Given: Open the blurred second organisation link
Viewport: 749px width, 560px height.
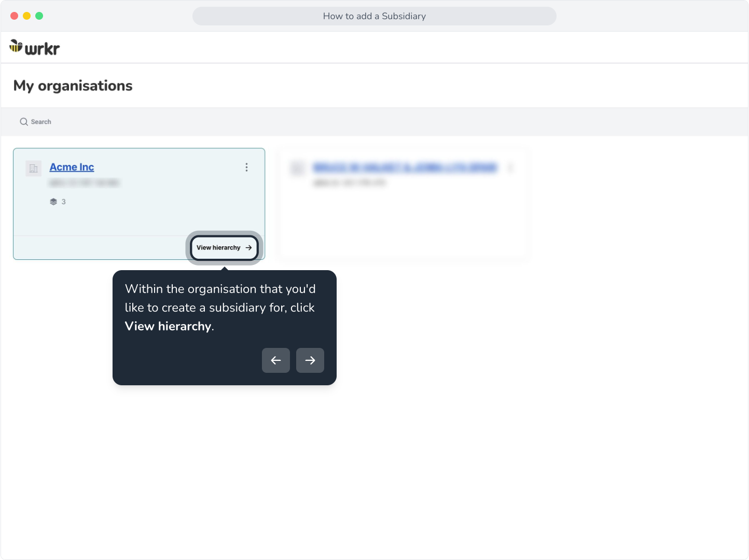Looking at the screenshot, I should point(405,167).
